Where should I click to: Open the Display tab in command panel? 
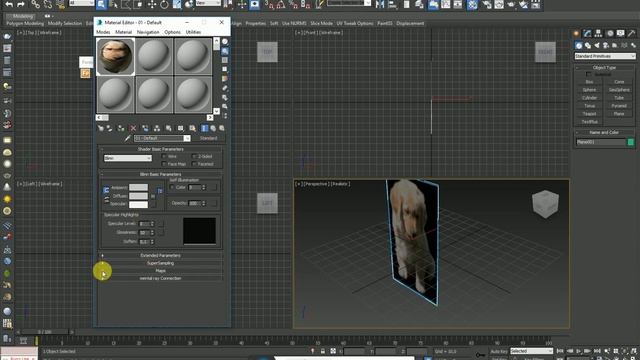click(x=620, y=33)
